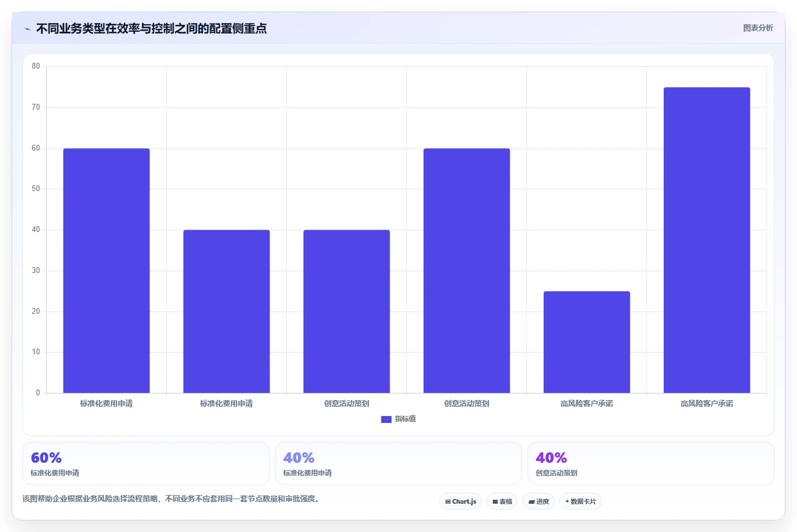The height and width of the screenshot is (532, 797).
Task: Click the y-axis label 70
Action: tap(36, 107)
